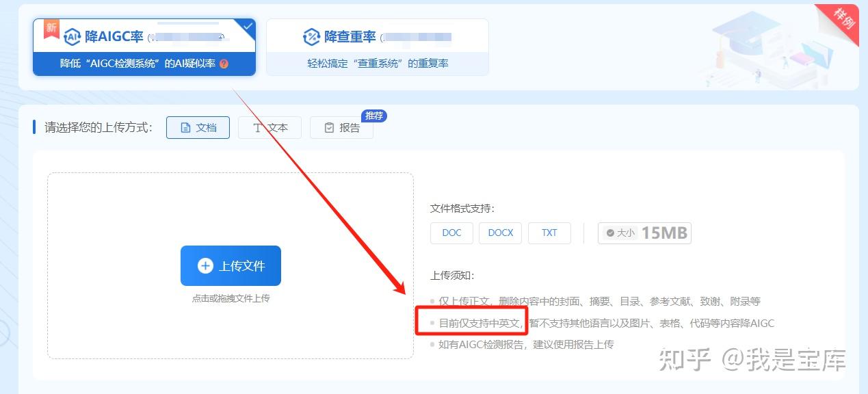This screenshot has height=394, width=868.
Task: Click the plus icon in the upload button
Action: point(205,266)
